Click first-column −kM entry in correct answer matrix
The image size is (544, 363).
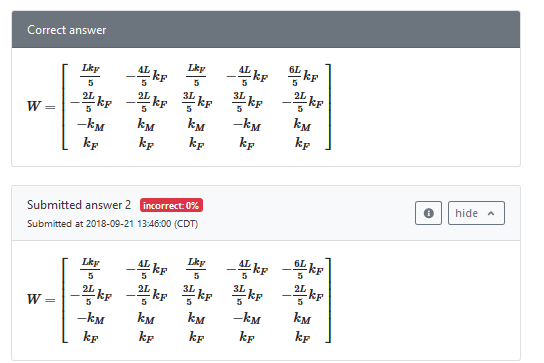coord(91,125)
